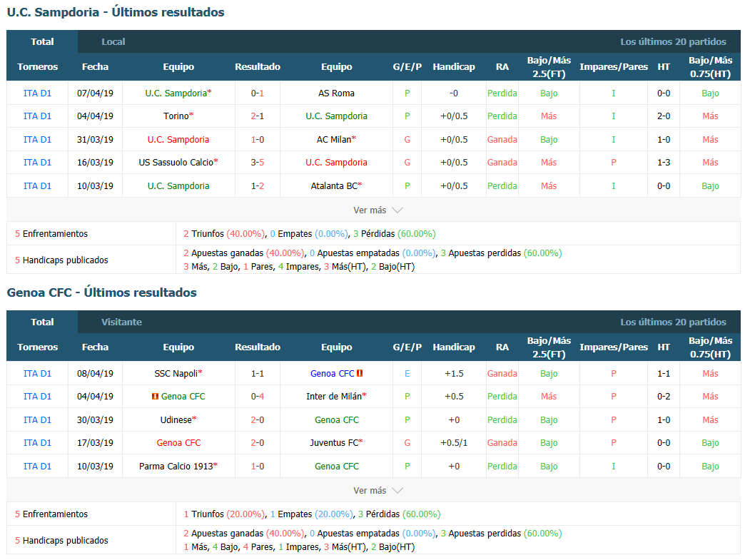Click the +1.5 handicap value

click(x=454, y=373)
